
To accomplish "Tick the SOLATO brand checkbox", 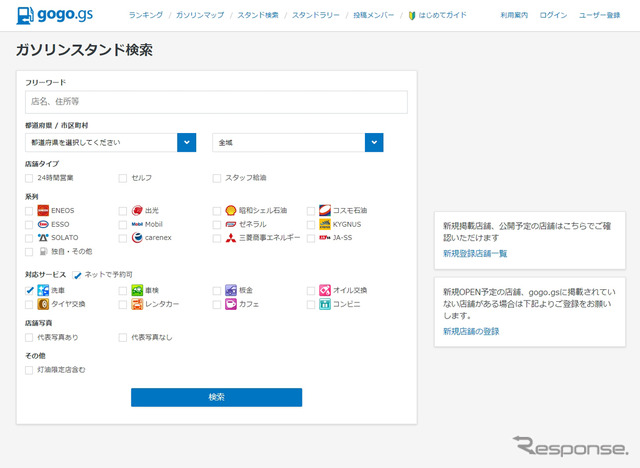I will click(29, 238).
